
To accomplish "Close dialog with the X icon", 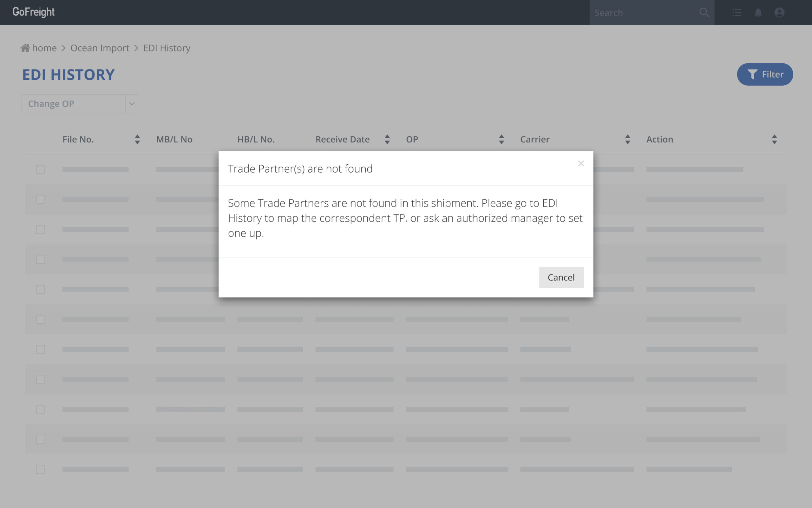I will [581, 164].
